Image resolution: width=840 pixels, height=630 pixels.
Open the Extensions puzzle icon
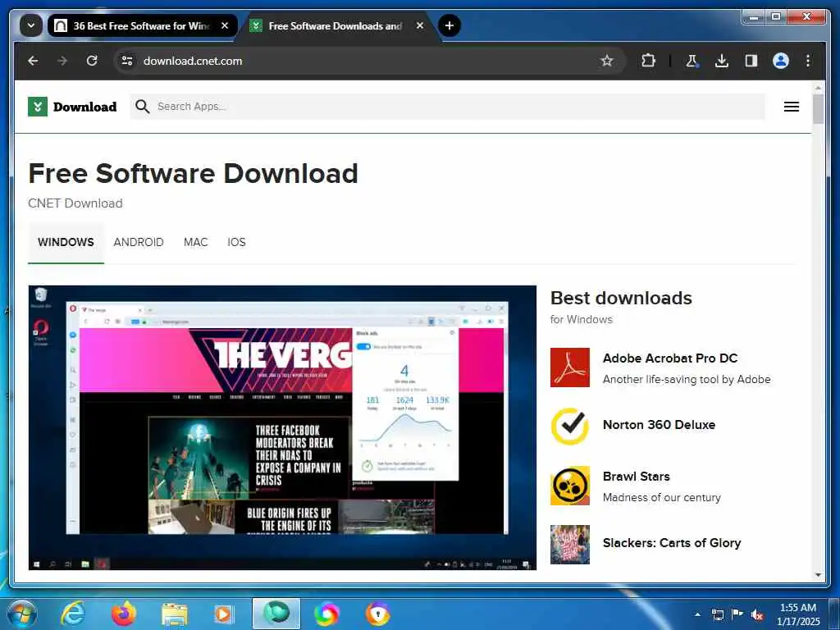tap(648, 61)
